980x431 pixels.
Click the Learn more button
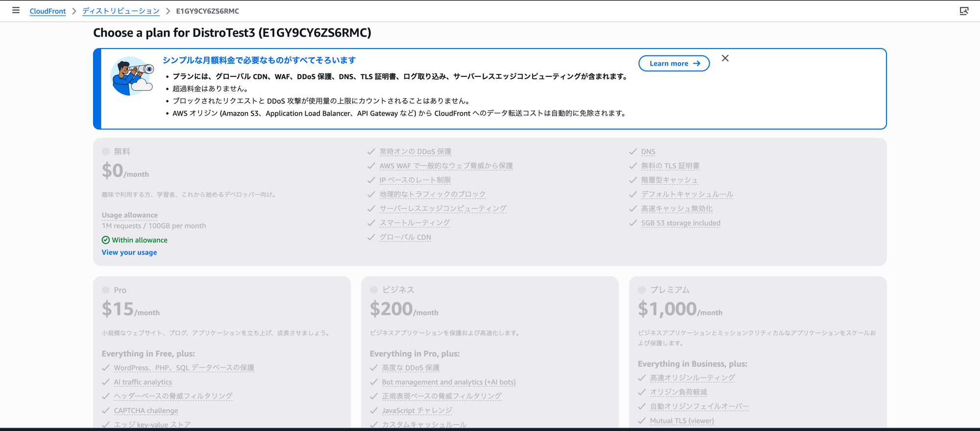click(674, 63)
